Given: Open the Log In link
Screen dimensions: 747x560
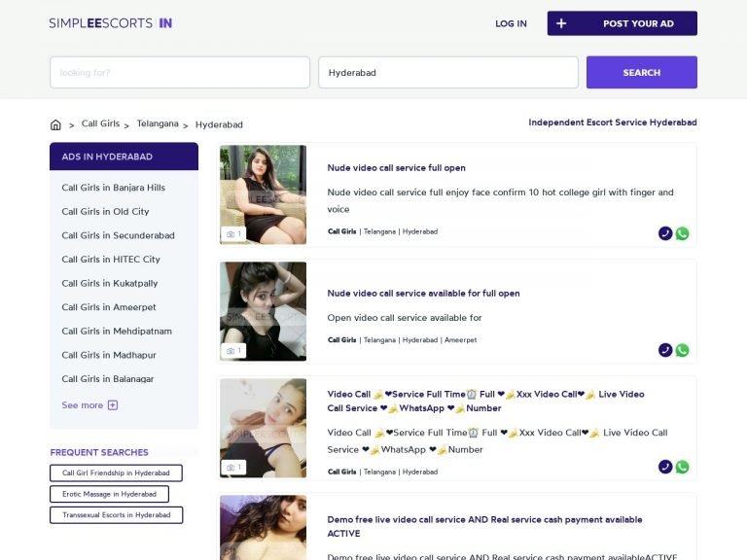Looking at the screenshot, I should [x=511, y=23].
